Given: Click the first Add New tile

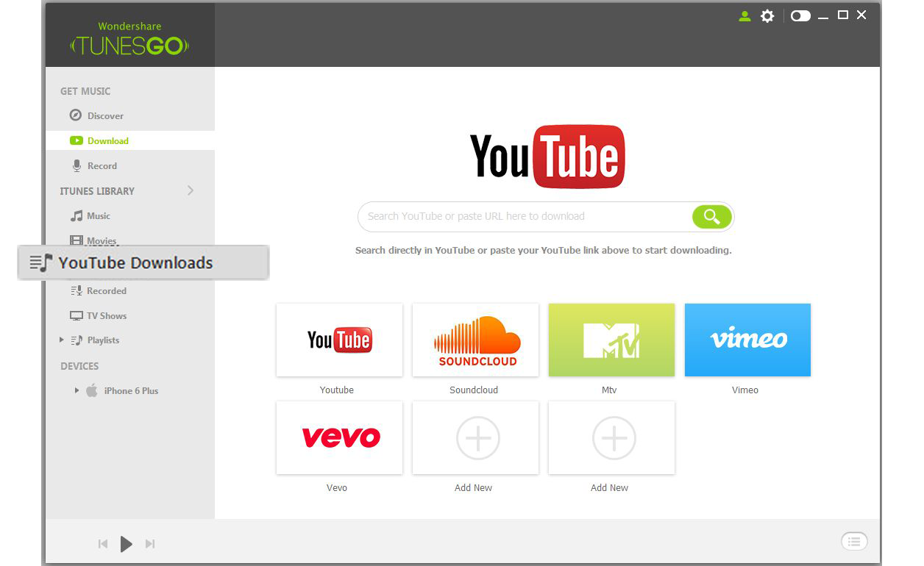Looking at the screenshot, I should (475, 438).
